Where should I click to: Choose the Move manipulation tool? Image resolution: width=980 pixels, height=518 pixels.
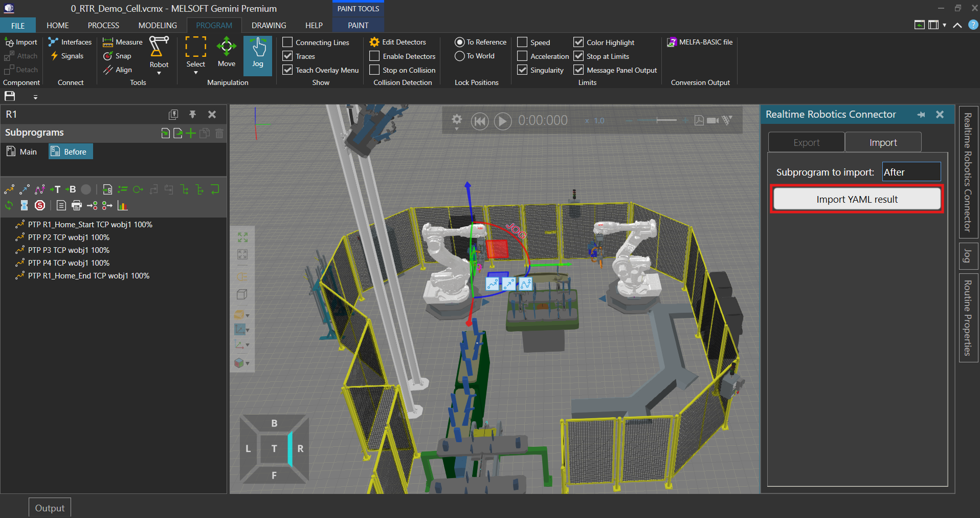point(227,53)
